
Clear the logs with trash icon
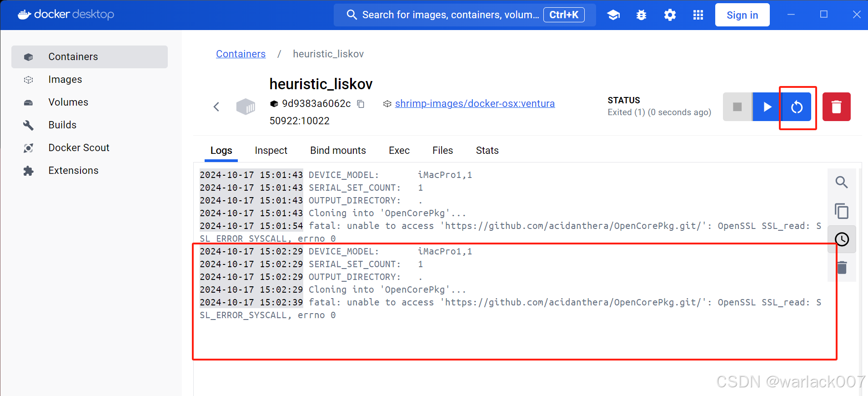(x=842, y=268)
